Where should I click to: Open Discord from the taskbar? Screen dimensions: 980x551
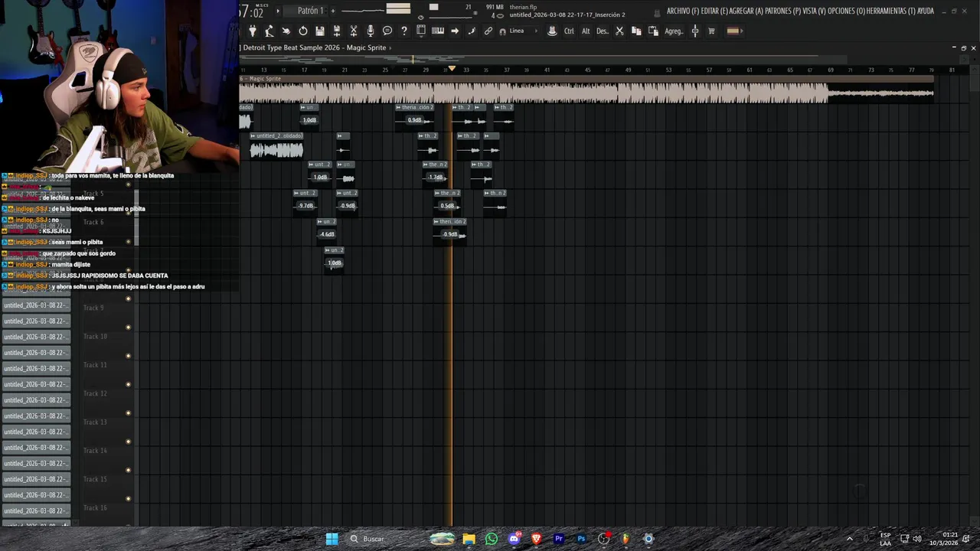[x=514, y=539]
